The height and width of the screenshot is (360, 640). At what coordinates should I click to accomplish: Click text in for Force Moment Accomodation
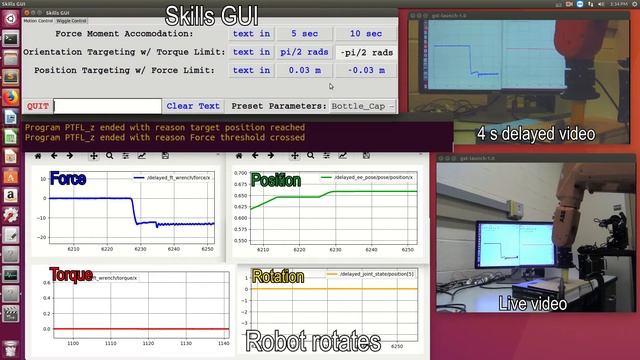251,34
